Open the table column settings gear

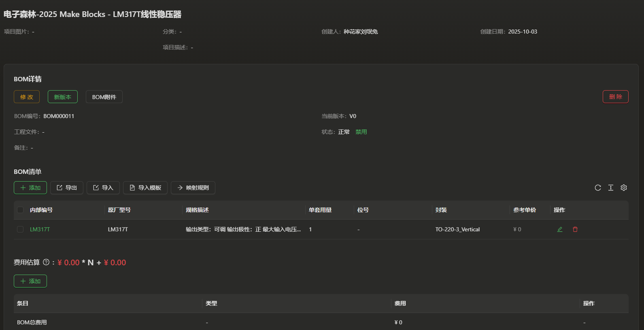click(624, 188)
